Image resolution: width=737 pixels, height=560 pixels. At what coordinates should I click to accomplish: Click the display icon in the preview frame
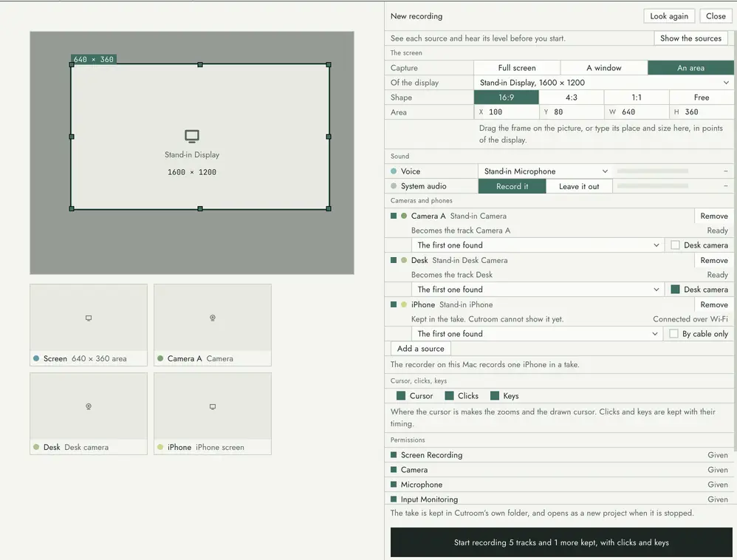point(192,137)
